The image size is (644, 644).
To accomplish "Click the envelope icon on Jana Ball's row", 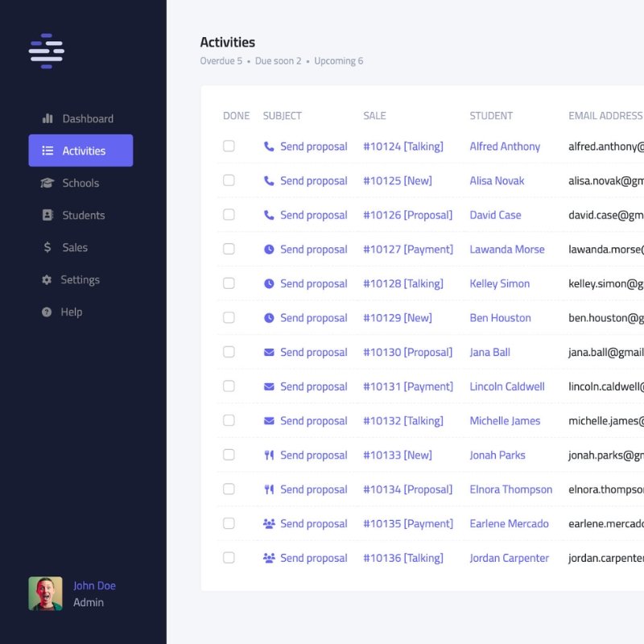I will click(266, 352).
